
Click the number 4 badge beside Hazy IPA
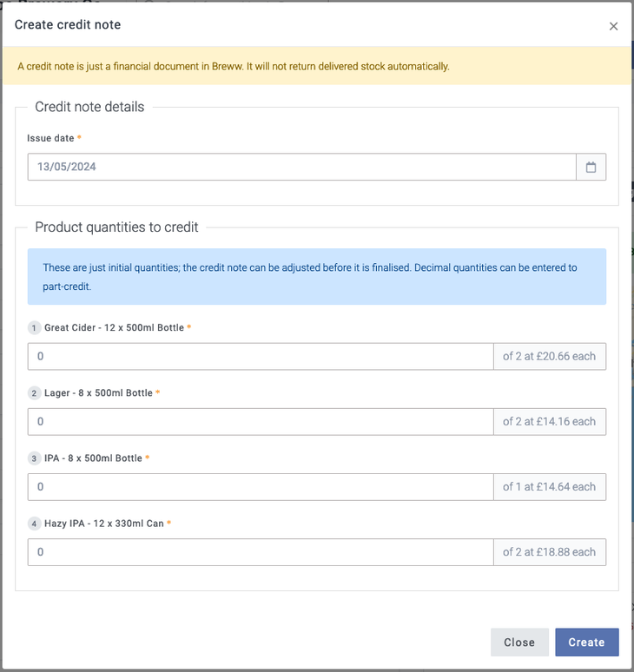[35, 524]
